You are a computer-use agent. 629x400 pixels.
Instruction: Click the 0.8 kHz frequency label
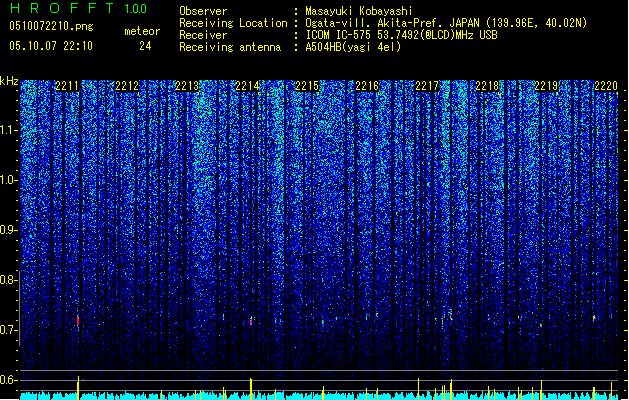coord(9,280)
